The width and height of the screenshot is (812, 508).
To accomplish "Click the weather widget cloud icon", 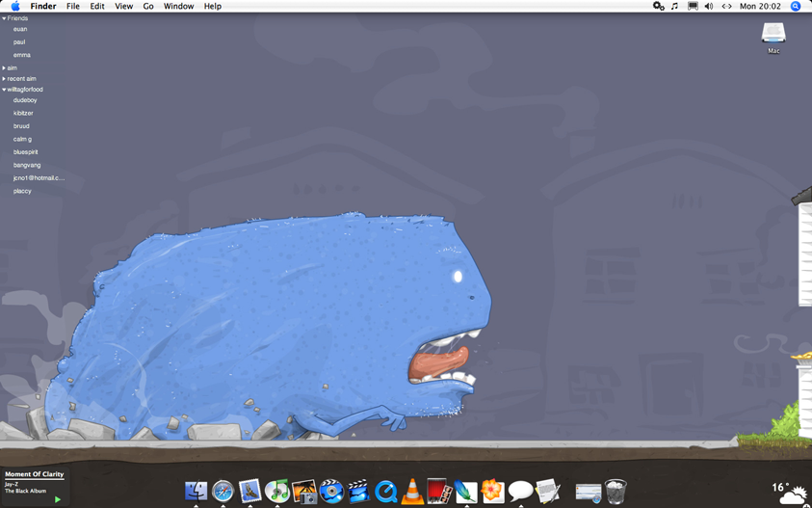I will pos(795,495).
